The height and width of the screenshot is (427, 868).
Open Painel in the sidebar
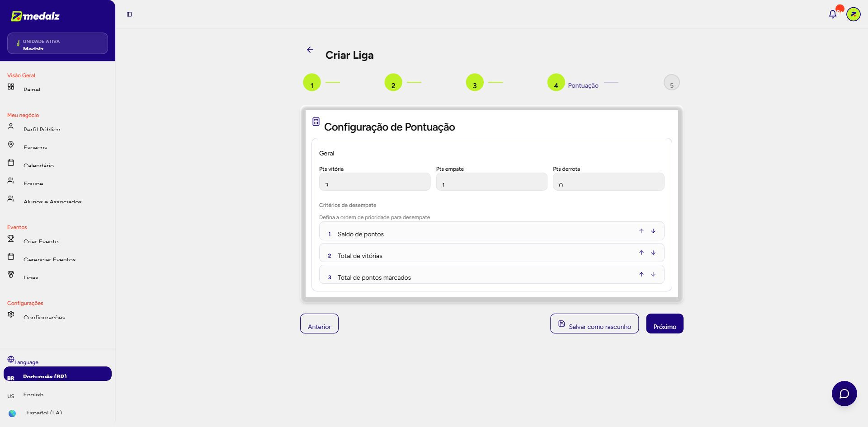click(57, 87)
